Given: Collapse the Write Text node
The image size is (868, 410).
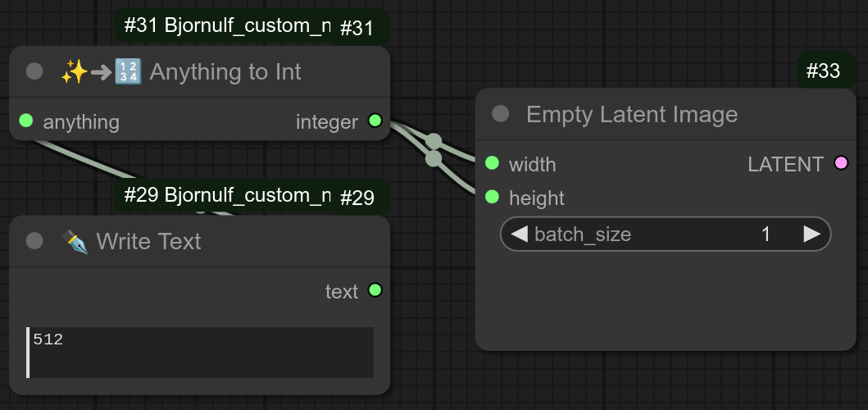Looking at the screenshot, I should [x=34, y=241].
